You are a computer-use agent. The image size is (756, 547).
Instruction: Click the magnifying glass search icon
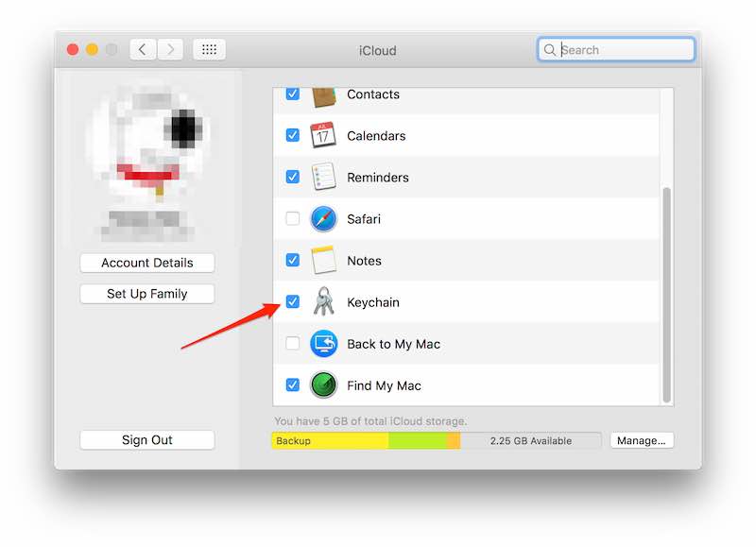(x=550, y=50)
